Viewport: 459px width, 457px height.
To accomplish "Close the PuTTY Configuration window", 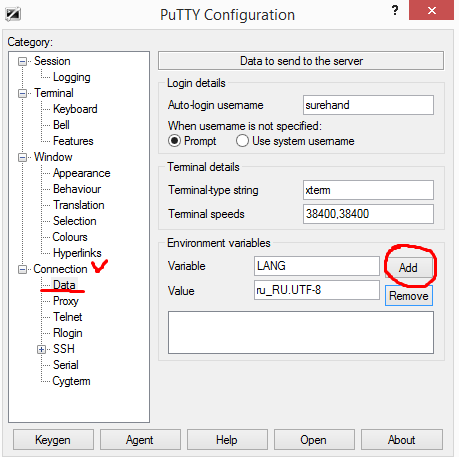I will click(431, 10).
